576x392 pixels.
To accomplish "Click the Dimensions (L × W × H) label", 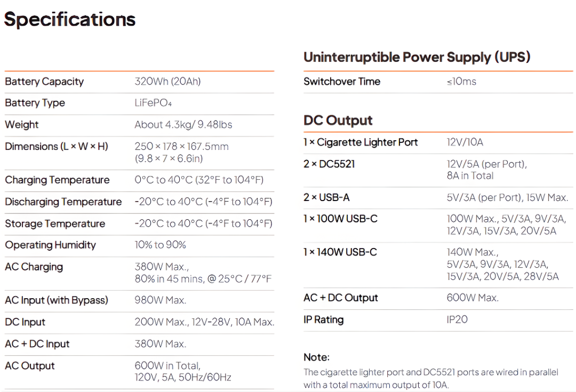I will tap(57, 146).
